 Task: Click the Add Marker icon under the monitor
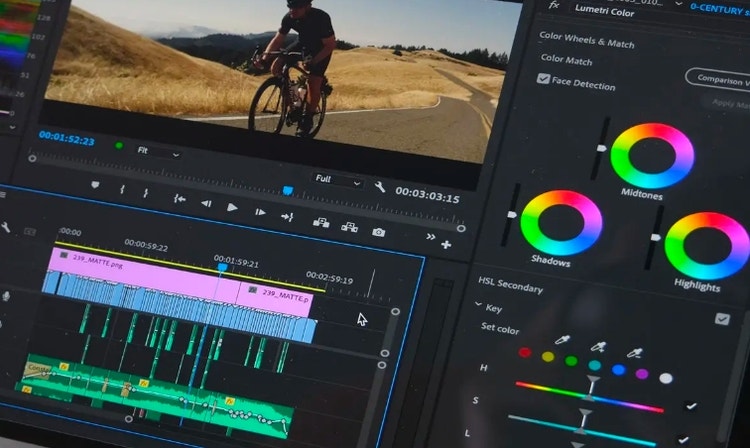95,185
